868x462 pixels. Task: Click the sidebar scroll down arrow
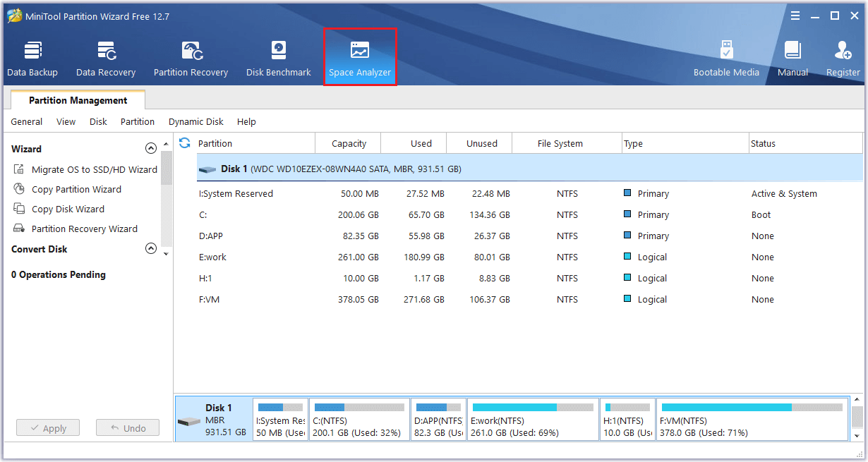pos(167,253)
